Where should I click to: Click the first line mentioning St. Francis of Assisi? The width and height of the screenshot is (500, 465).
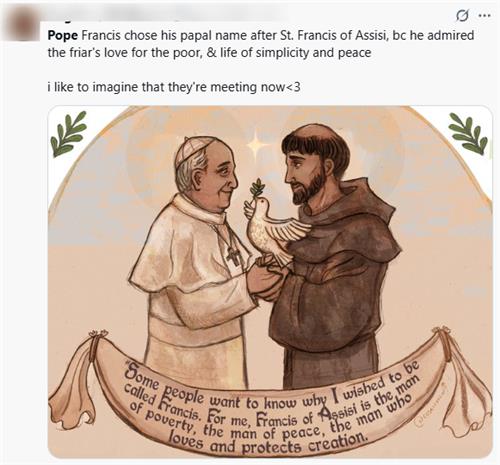[x=261, y=35]
